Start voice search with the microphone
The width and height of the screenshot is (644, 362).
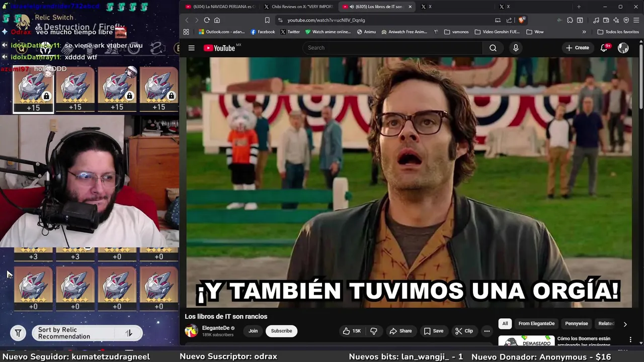pos(515,48)
